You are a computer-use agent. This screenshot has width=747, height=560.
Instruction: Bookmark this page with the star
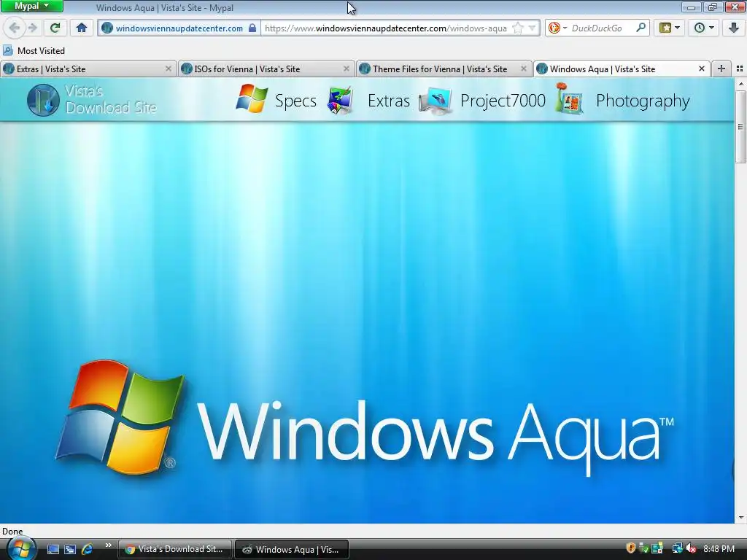517,28
